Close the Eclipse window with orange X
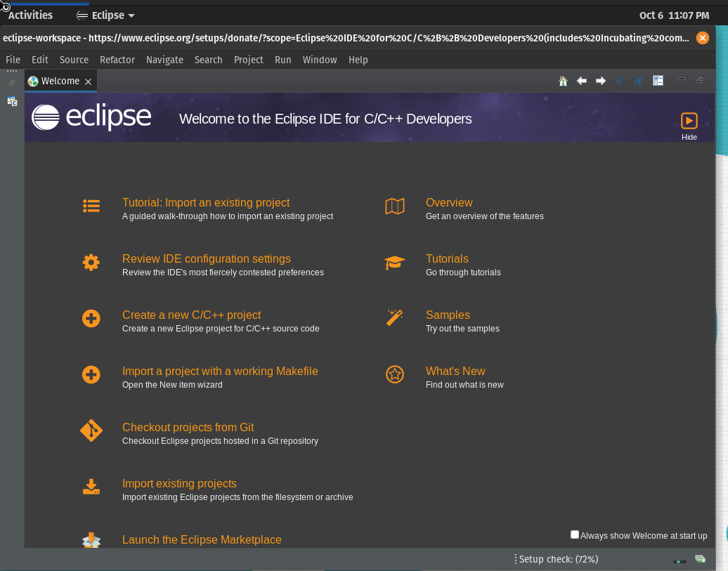This screenshot has height=571, width=728. point(703,38)
